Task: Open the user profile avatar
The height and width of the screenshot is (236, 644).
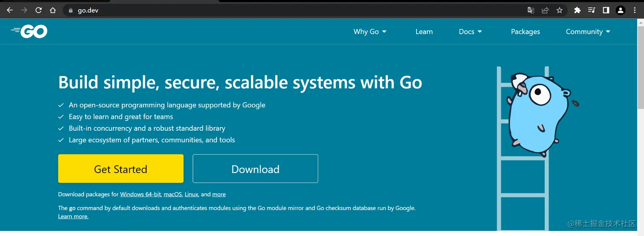Action: click(x=621, y=10)
